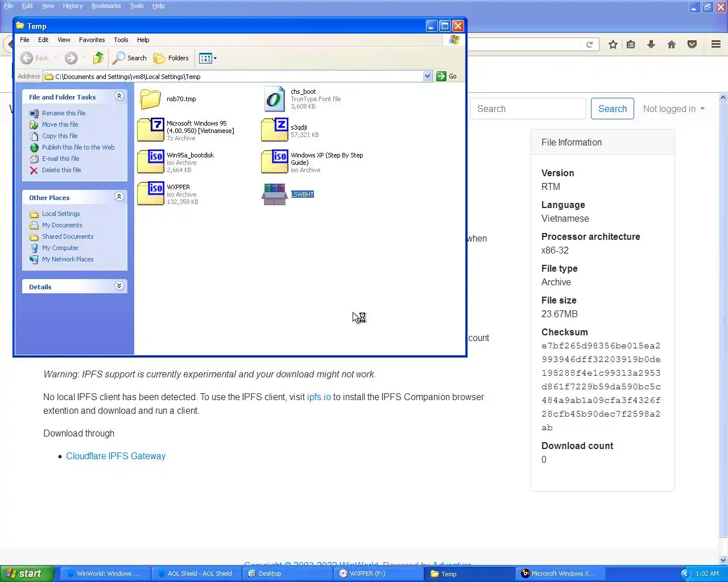Open the Views dropdown in the Explorer toolbar
The width and height of the screenshot is (728, 582).
pyautogui.click(x=208, y=58)
